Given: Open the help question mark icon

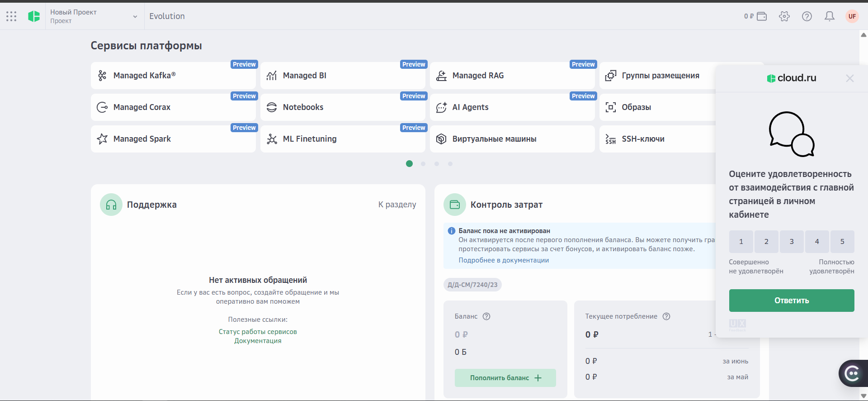Looking at the screenshot, I should point(807,16).
